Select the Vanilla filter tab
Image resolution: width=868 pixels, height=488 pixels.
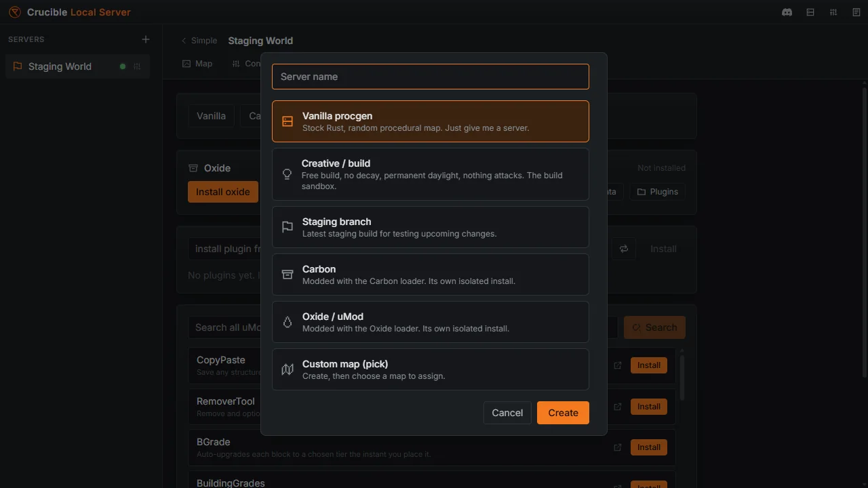click(x=211, y=116)
